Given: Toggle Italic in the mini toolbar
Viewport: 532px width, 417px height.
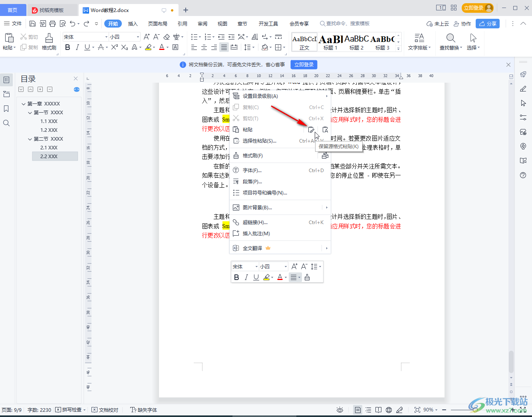Looking at the screenshot, I should point(246,277).
